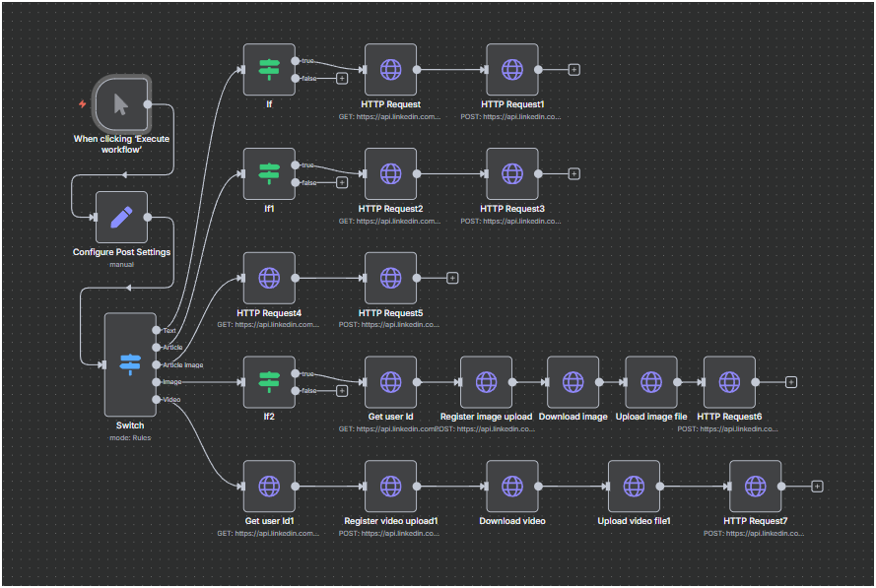Select the If2 condition node

pyautogui.click(x=269, y=382)
